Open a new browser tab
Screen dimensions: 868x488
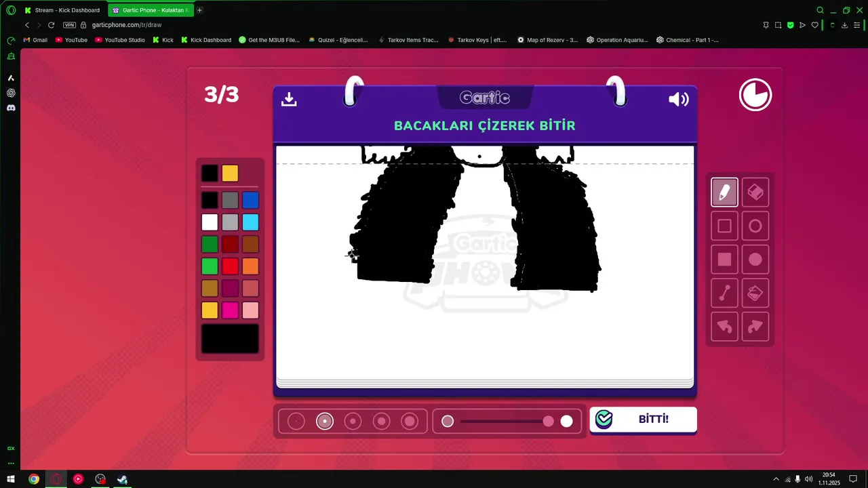pyautogui.click(x=199, y=10)
